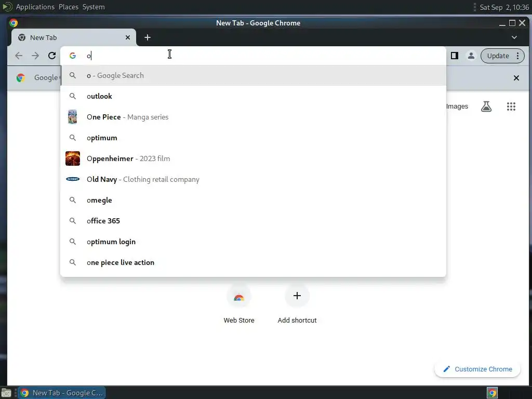Click the Chrome logo in info bar
The height and width of the screenshot is (399, 532).
coord(21,78)
